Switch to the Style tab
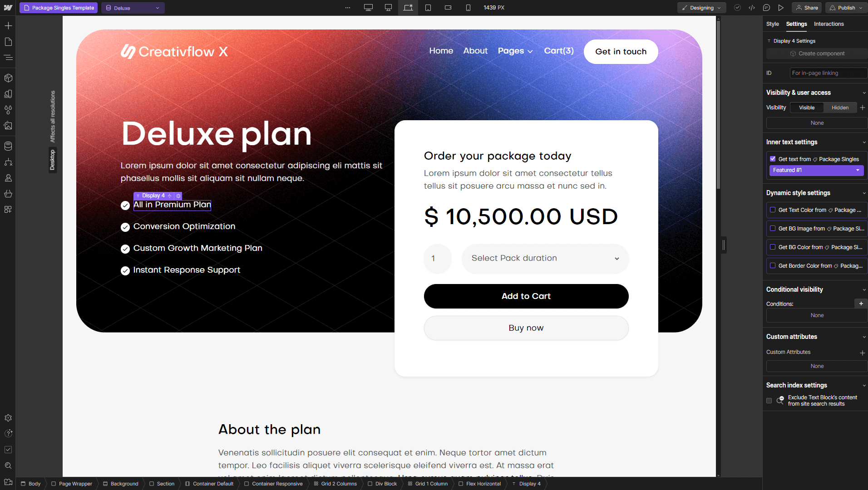The image size is (868, 490). pyautogui.click(x=773, y=24)
